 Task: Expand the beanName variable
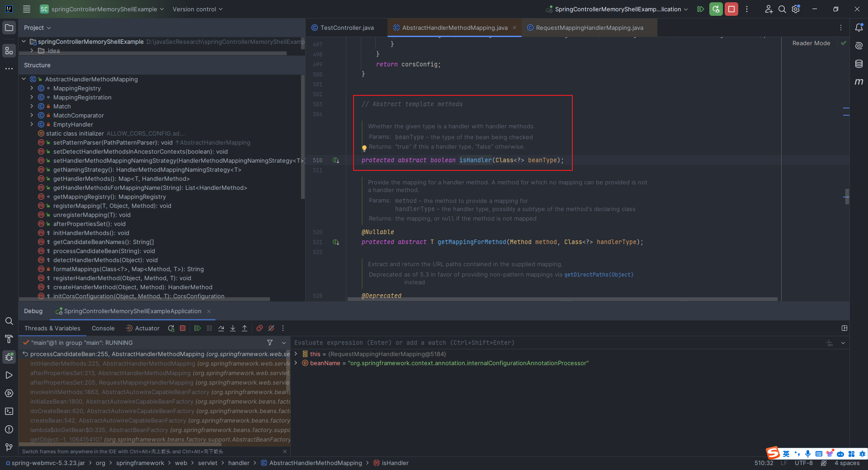(296, 363)
